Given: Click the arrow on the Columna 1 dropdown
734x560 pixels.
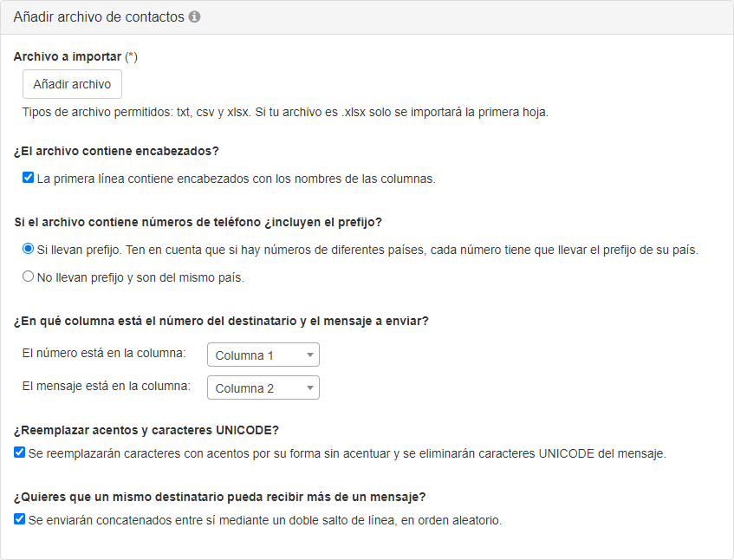Looking at the screenshot, I should [309, 355].
